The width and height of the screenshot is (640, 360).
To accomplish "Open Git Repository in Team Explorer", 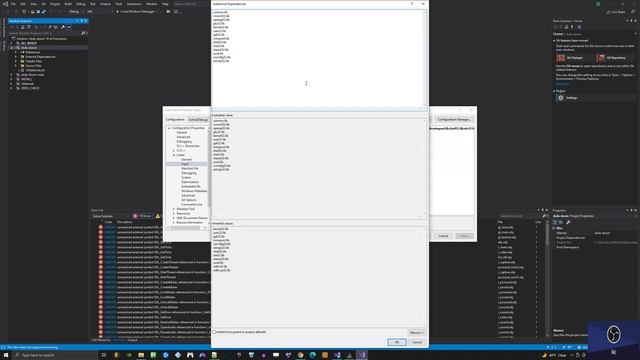I will click(616, 58).
